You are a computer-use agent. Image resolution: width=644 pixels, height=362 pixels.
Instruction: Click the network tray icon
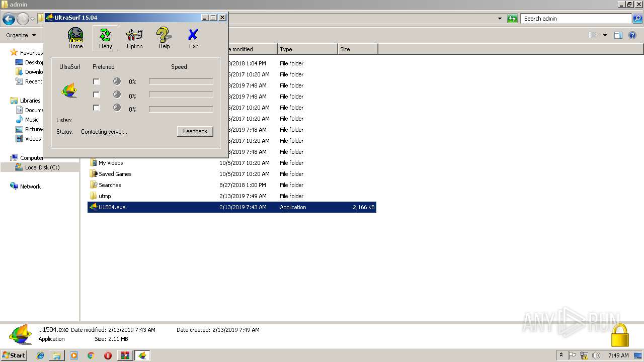[584, 355]
